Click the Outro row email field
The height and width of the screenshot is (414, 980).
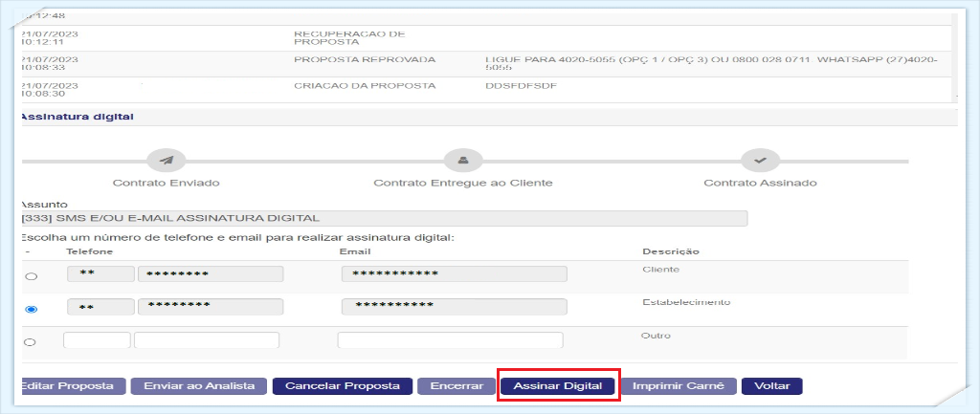click(450, 340)
